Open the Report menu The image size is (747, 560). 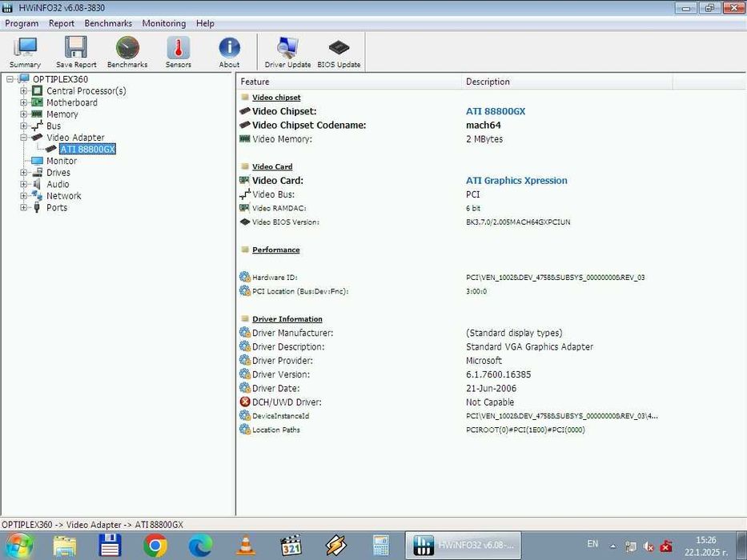pyautogui.click(x=62, y=23)
